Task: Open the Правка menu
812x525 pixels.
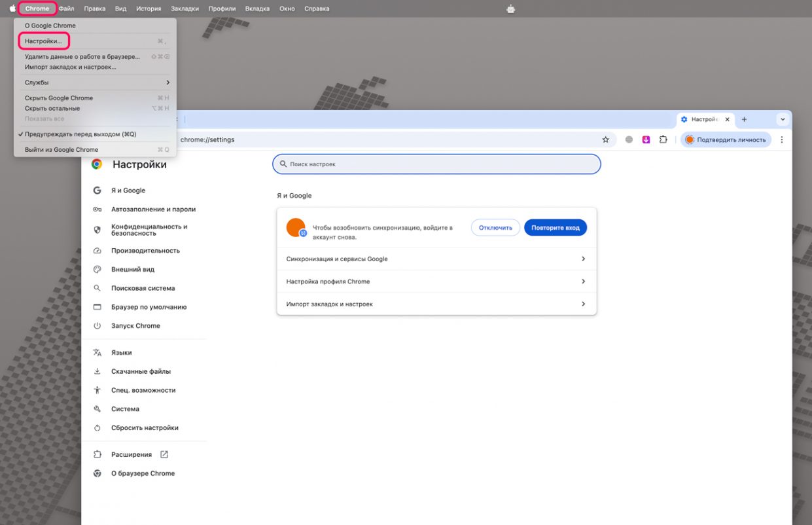Action: [x=95, y=9]
